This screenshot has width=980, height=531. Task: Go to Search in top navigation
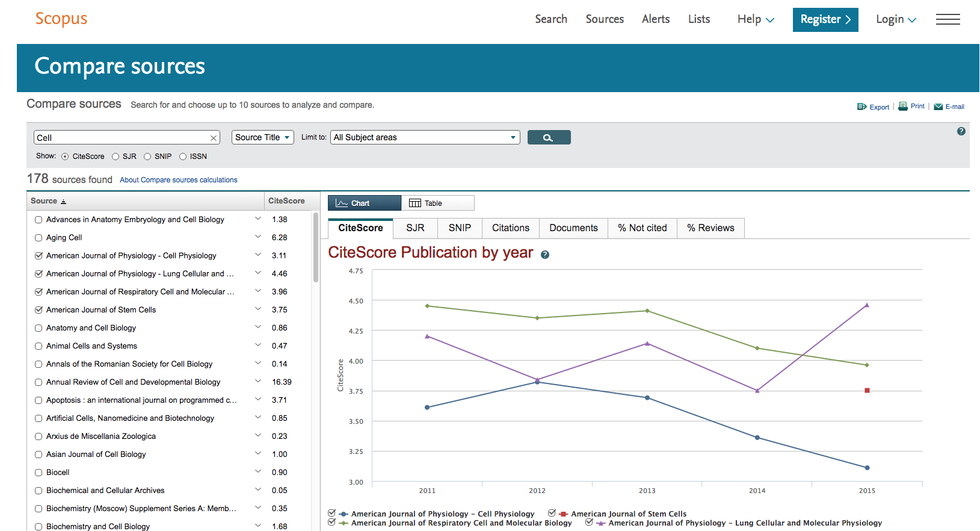tap(551, 19)
